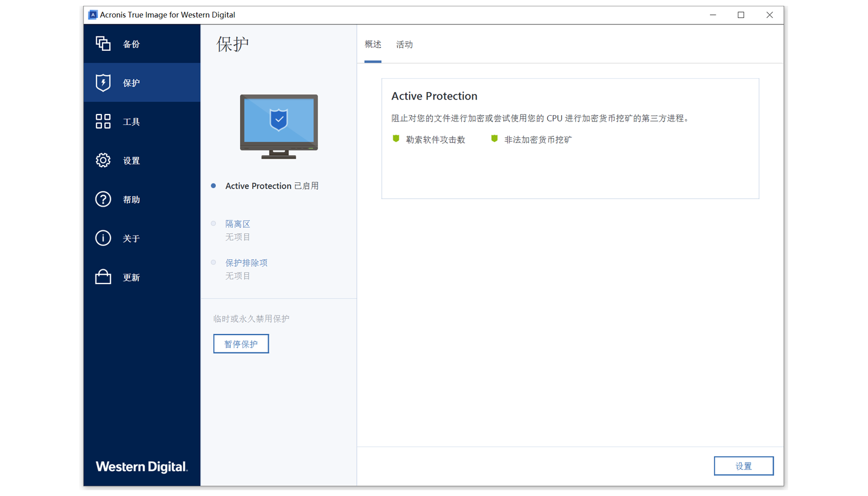Image resolution: width=868 pixels, height=496 pixels.
Task: Click the Protection (保护) shield icon in sidebar
Action: (103, 83)
